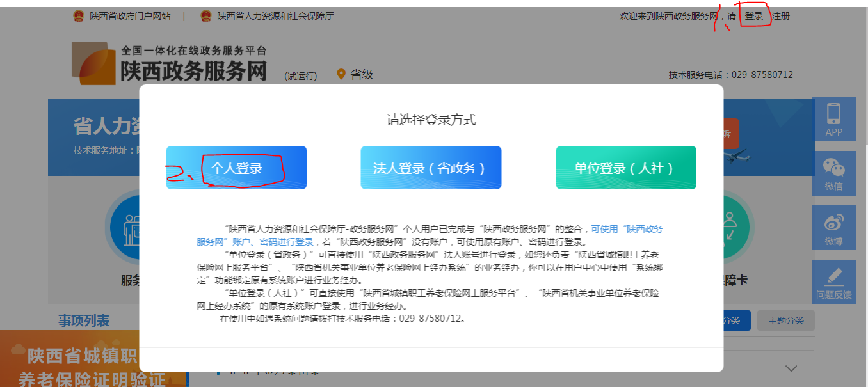
Task: Open the 微信 WeChat icon in sidebar
Action: (x=833, y=173)
